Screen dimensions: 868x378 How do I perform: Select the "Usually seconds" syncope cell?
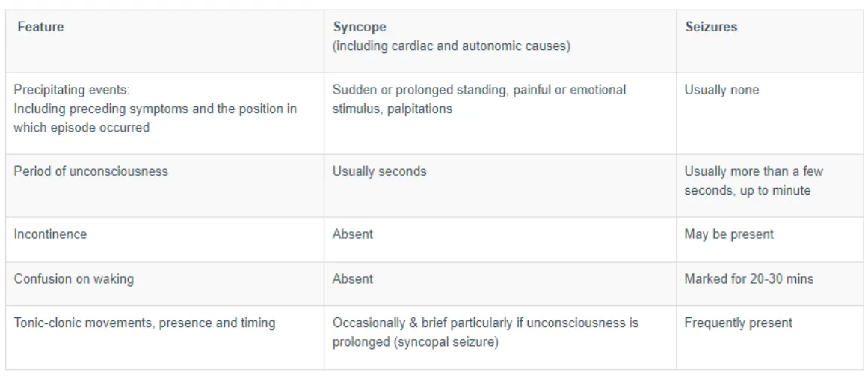click(379, 171)
